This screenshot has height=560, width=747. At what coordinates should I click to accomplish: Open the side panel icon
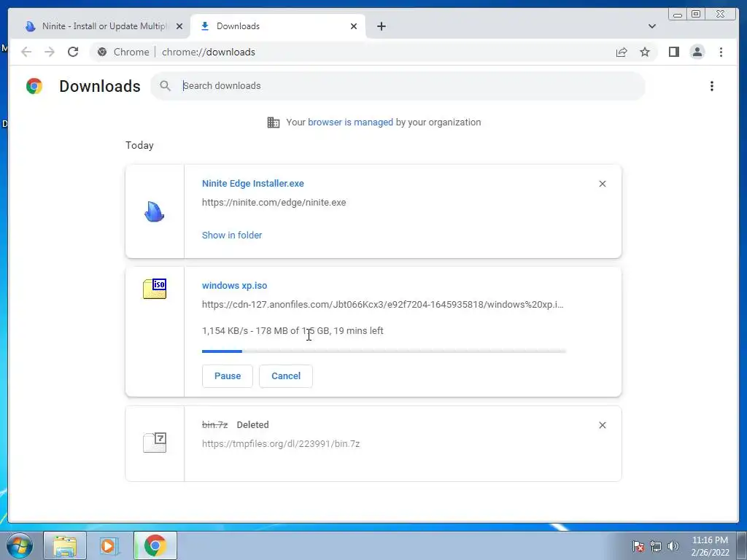(x=673, y=52)
